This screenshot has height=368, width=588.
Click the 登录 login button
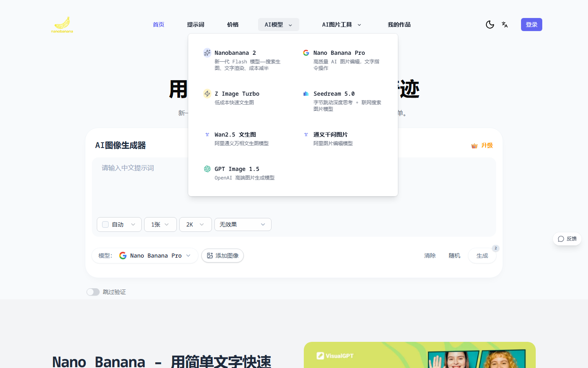pos(532,25)
